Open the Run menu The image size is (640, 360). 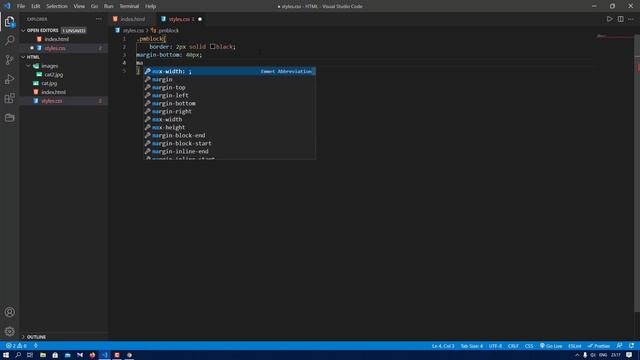pyautogui.click(x=109, y=6)
